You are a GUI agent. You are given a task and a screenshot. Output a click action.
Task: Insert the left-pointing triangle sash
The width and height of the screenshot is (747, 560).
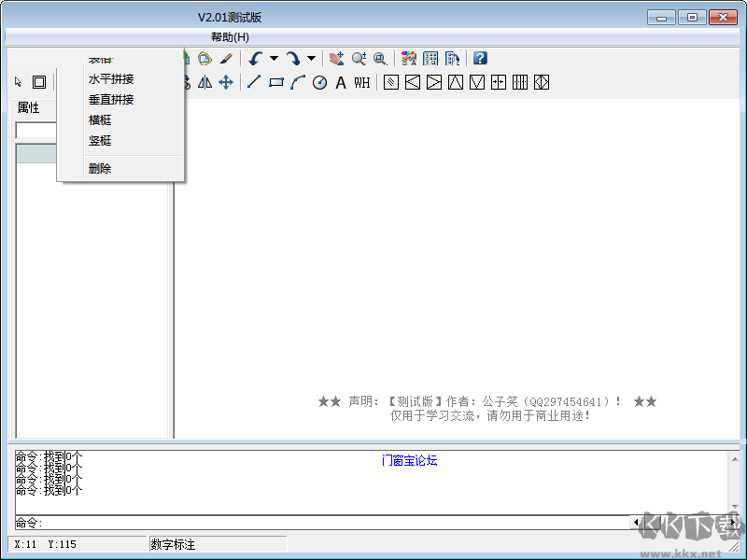click(x=413, y=82)
